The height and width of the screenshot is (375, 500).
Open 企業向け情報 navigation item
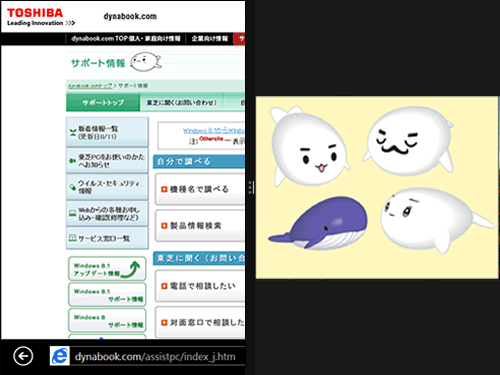pos(210,39)
